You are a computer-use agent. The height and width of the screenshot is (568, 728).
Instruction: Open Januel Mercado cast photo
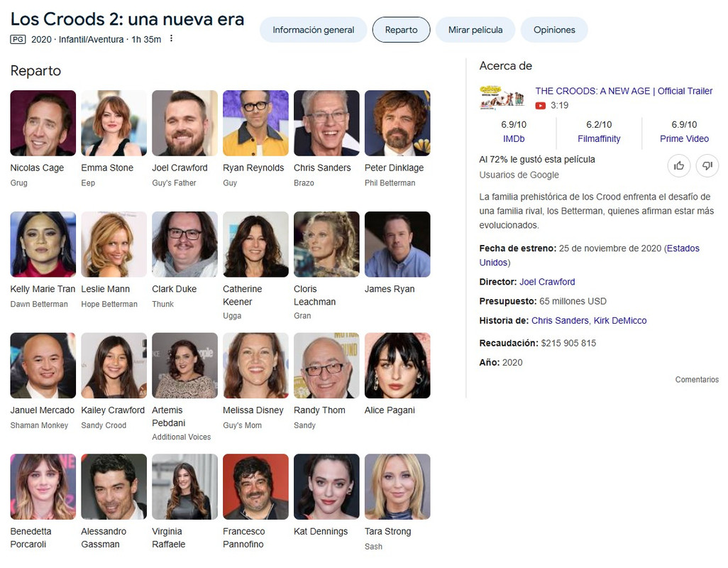pos(43,366)
